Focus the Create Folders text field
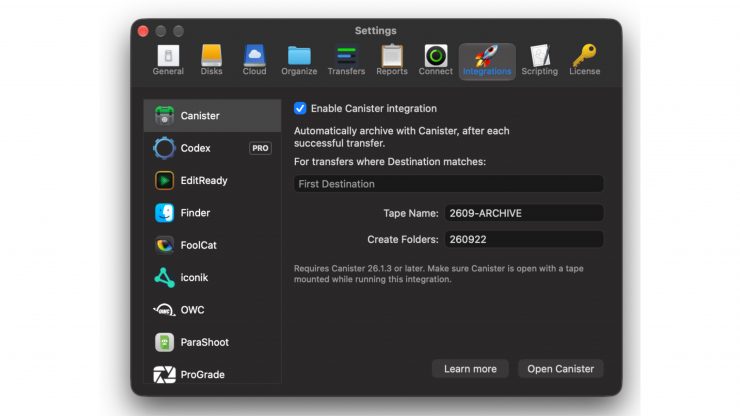Viewport: 740px width, 416px height. (524, 239)
